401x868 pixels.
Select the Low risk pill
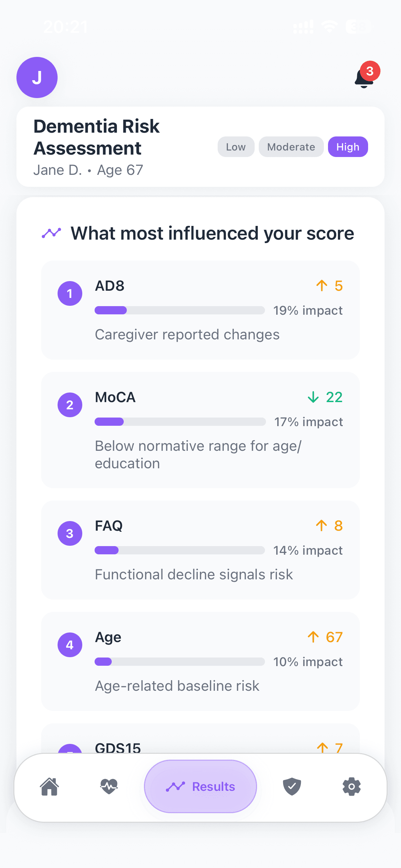coord(236,147)
